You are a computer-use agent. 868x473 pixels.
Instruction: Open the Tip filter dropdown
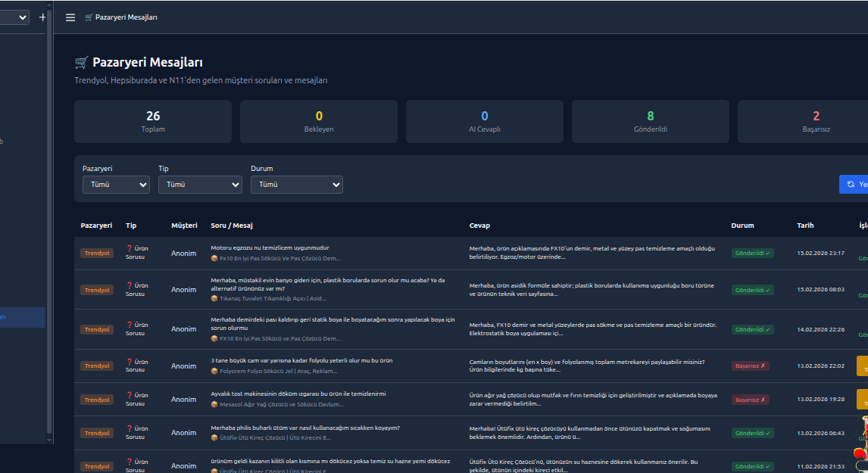(200, 184)
